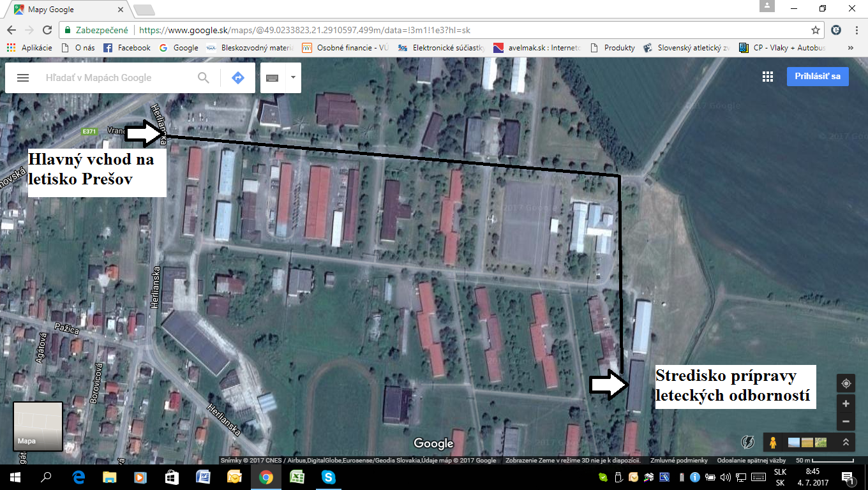Open Skype from the taskbar
The image size is (868, 490).
coord(328,477)
